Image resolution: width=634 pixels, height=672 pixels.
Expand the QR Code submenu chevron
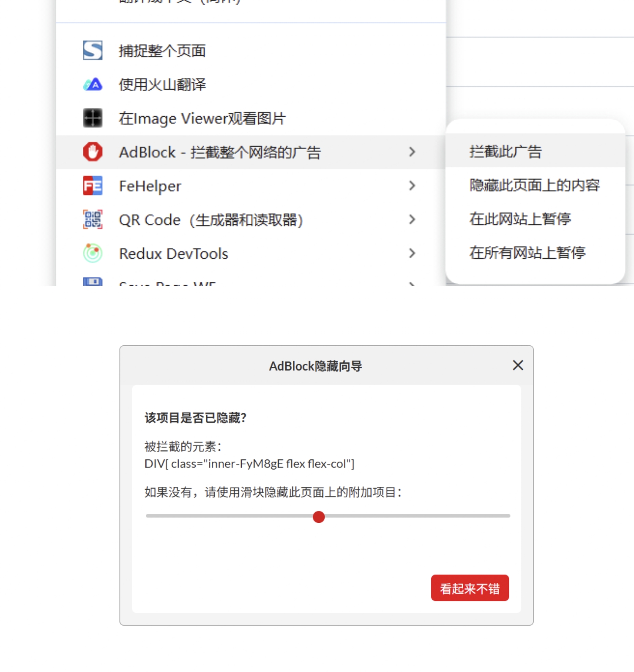(x=412, y=219)
